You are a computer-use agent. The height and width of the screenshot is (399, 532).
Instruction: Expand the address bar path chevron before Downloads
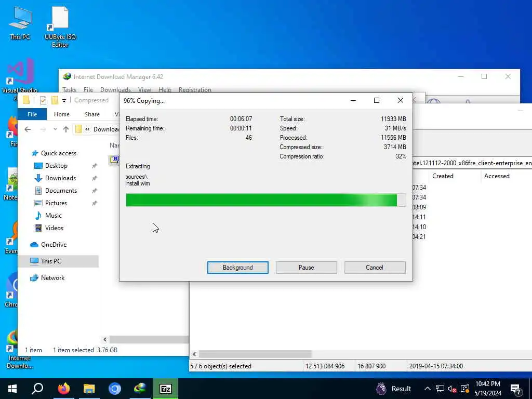[x=87, y=129]
